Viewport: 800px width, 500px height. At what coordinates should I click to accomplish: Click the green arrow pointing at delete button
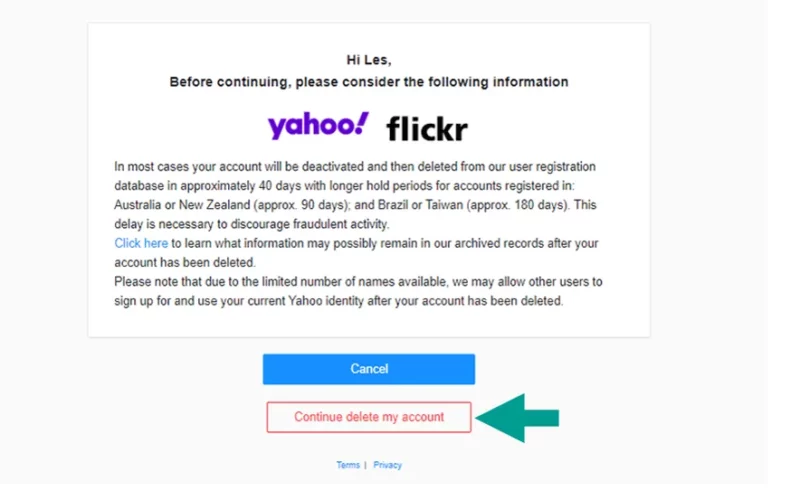pos(517,418)
